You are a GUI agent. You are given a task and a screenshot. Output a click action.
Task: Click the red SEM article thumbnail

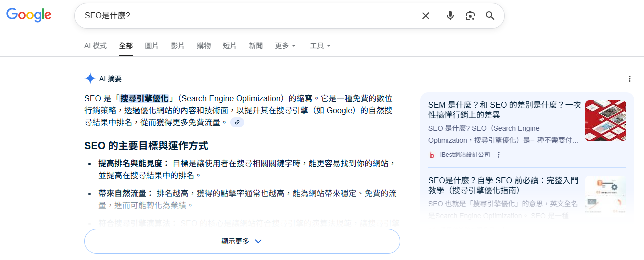pyautogui.click(x=605, y=121)
